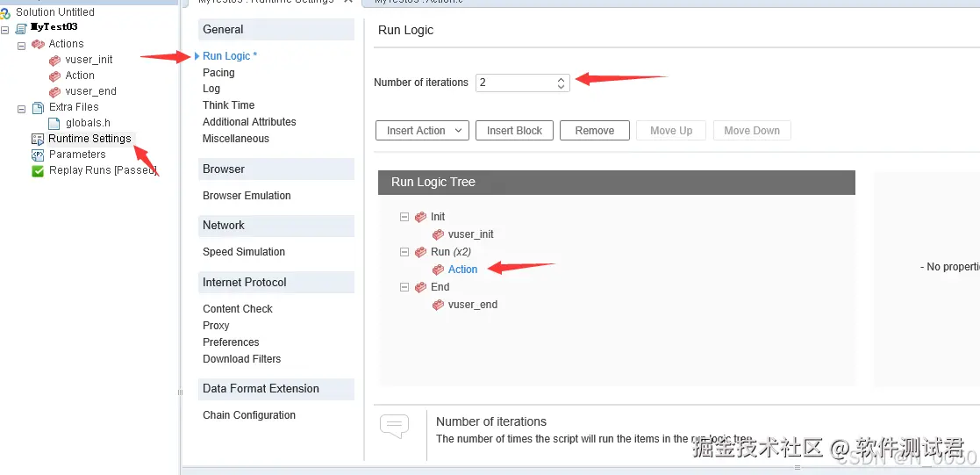980x475 pixels.
Task: Click the Number of iterations input field
Action: (523, 83)
